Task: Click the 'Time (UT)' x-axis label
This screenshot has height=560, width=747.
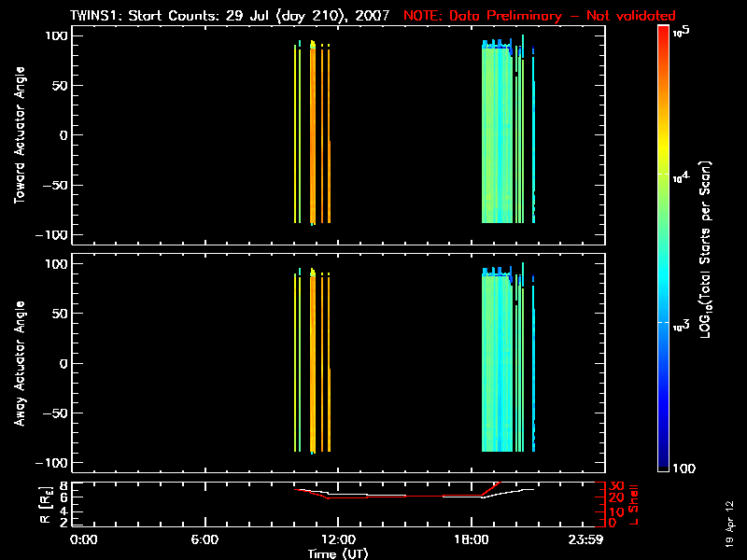Action: tap(337, 553)
